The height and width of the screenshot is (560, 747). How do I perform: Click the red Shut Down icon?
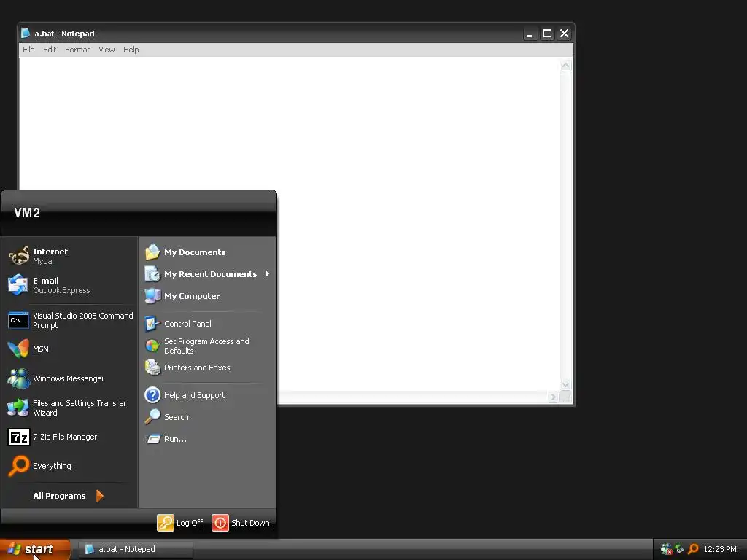click(x=220, y=522)
